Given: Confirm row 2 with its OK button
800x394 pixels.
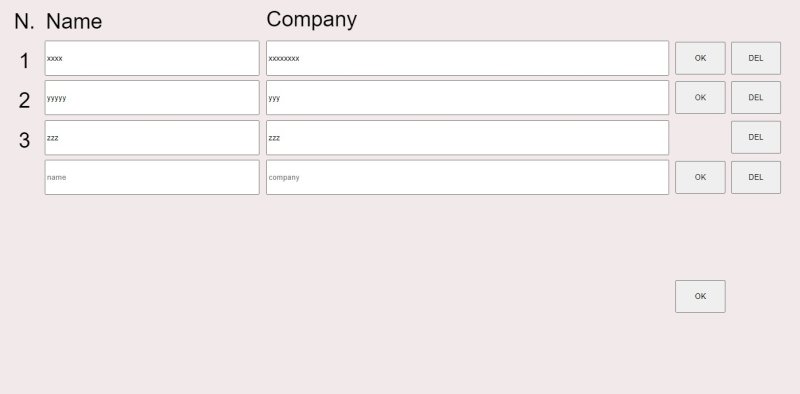Looking at the screenshot, I should [701, 97].
